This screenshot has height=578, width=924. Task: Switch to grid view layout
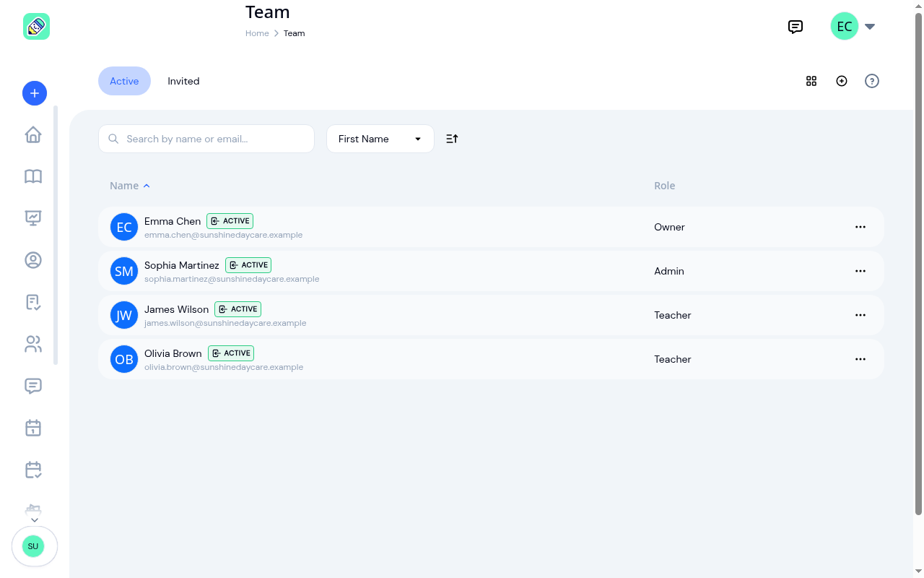point(811,81)
